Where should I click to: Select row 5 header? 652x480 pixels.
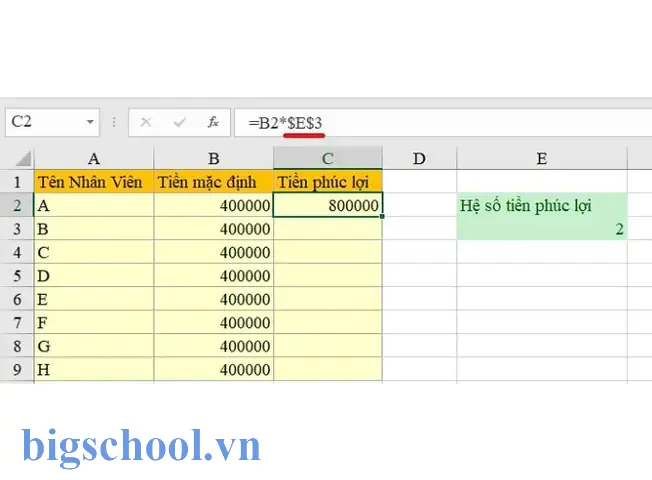point(17,275)
